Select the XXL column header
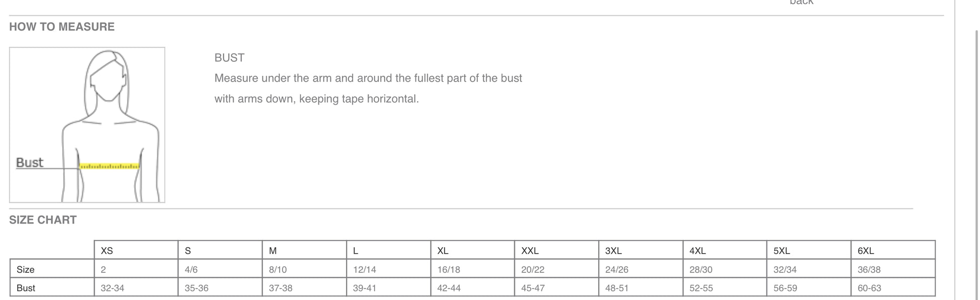980x300 pixels. [x=530, y=251]
